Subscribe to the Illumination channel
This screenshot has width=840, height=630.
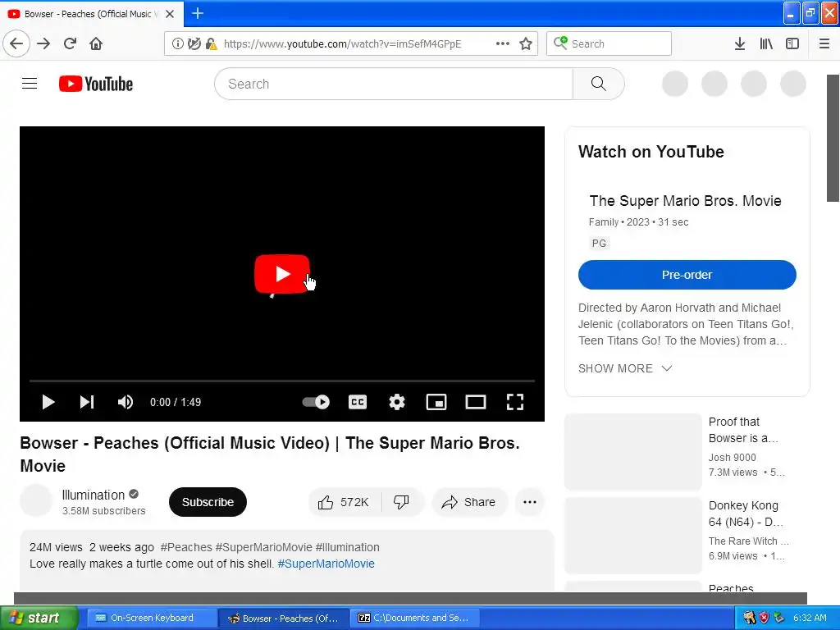coord(208,502)
